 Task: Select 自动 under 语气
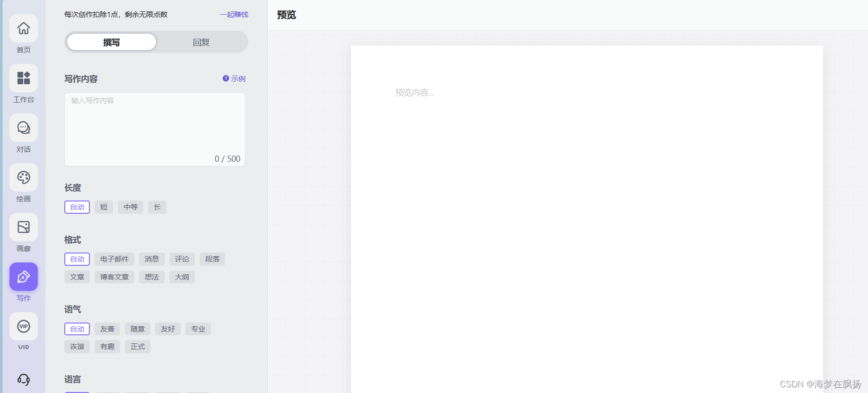pos(77,329)
